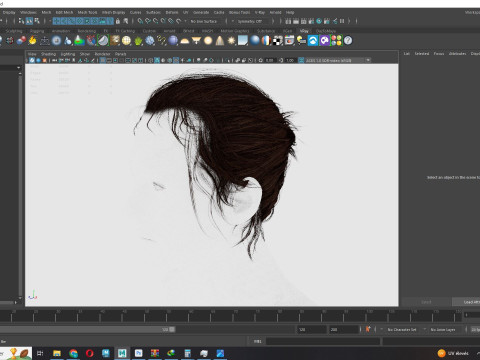Click the red and blue spheres shelf icon

click(21, 41)
